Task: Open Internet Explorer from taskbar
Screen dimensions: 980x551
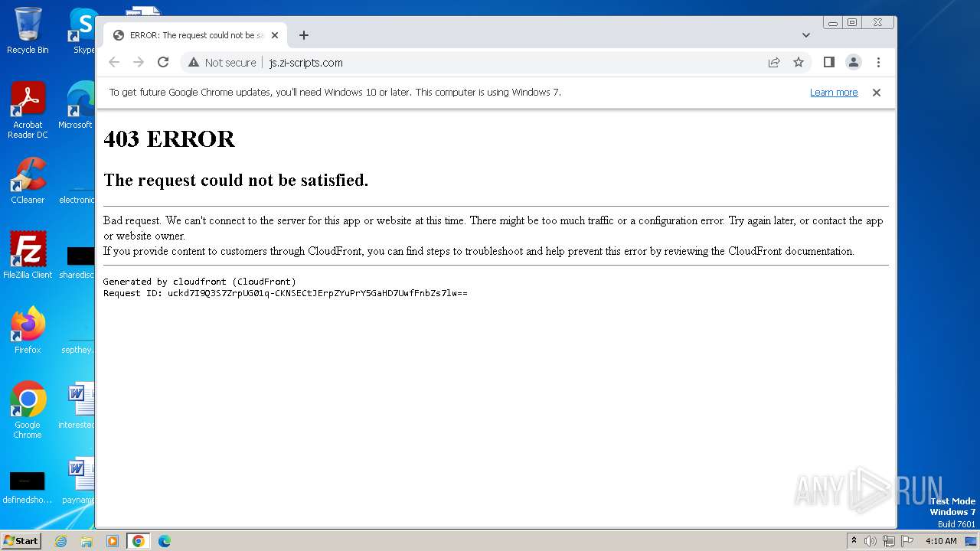Action: [61, 541]
